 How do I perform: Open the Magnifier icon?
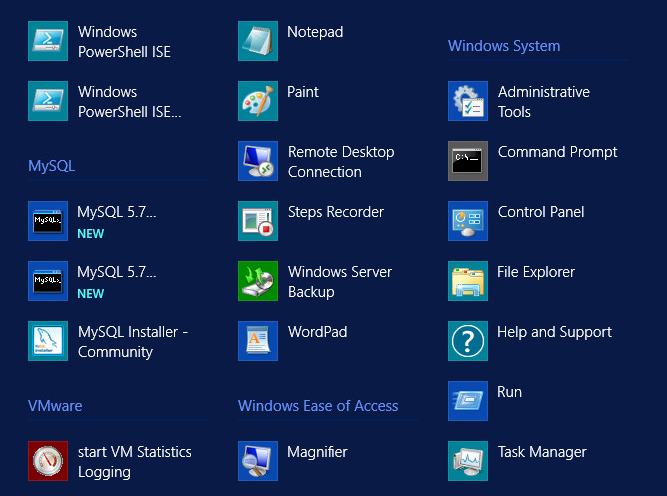(258, 461)
